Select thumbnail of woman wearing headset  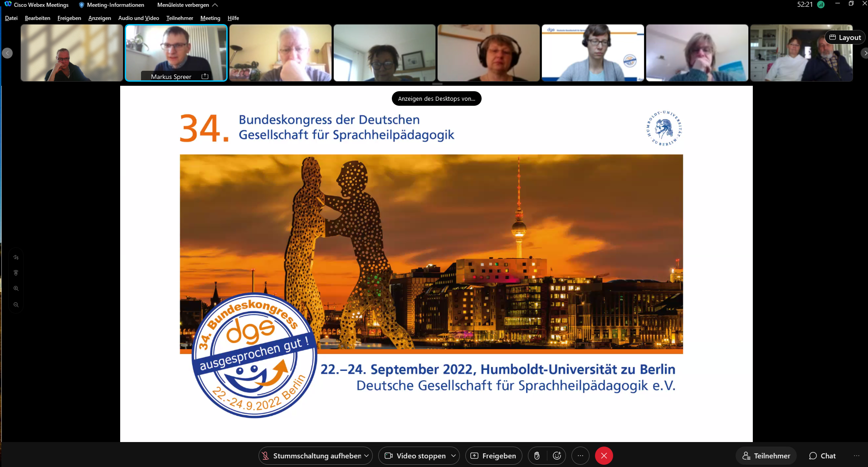(x=488, y=53)
